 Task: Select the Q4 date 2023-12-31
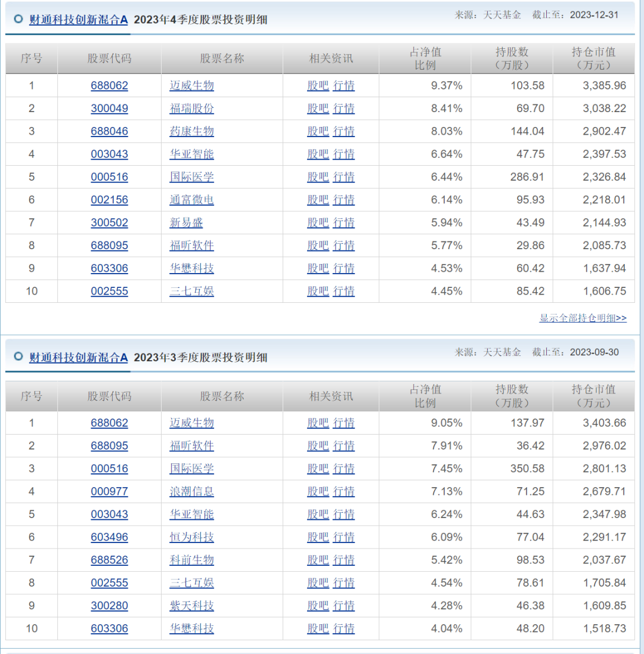click(x=594, y=15)
